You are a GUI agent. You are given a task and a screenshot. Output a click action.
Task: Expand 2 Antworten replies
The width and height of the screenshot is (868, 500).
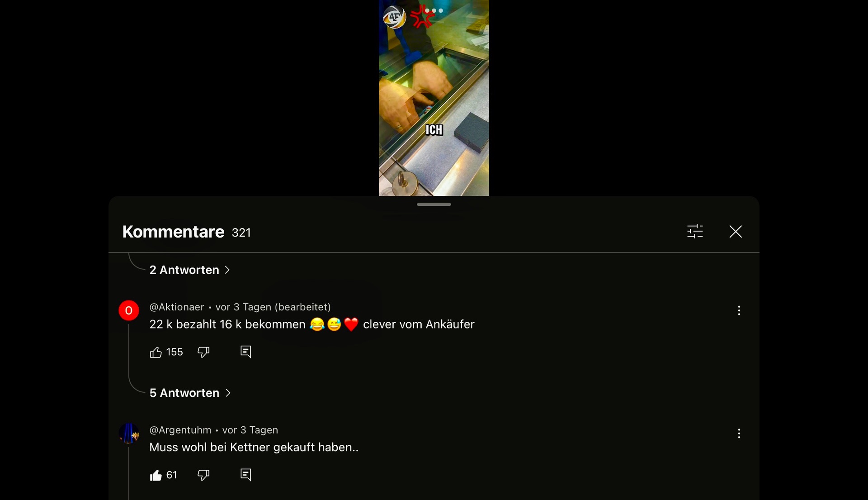tap(190, 270)
